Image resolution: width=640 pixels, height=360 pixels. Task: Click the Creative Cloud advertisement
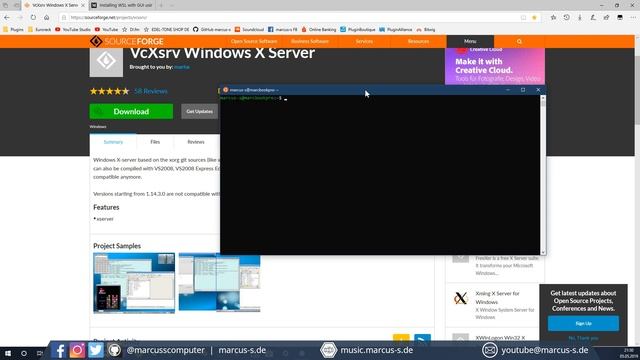(x=495, y=66)
